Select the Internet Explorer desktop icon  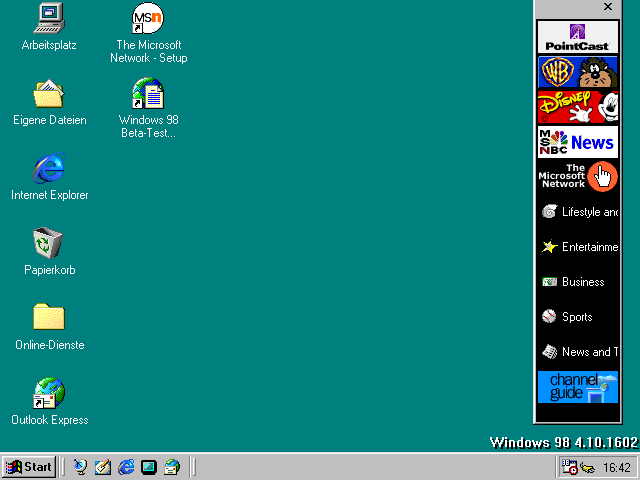point(49,169)
